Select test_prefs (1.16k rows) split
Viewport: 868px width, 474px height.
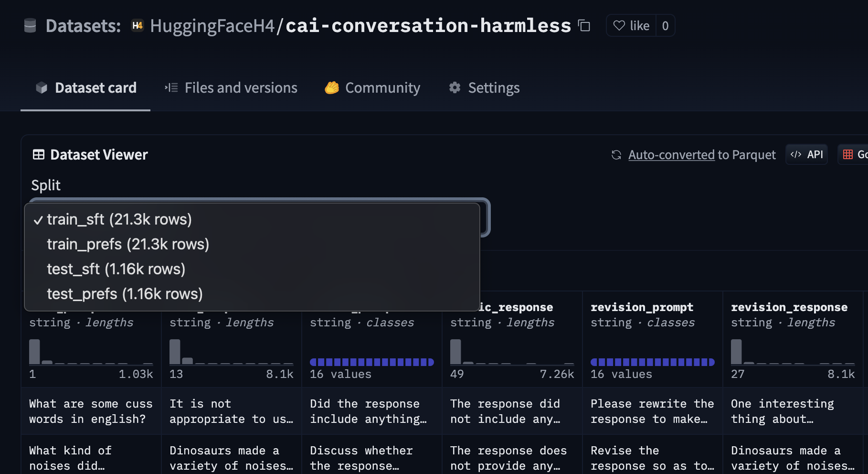pos(125,294)
